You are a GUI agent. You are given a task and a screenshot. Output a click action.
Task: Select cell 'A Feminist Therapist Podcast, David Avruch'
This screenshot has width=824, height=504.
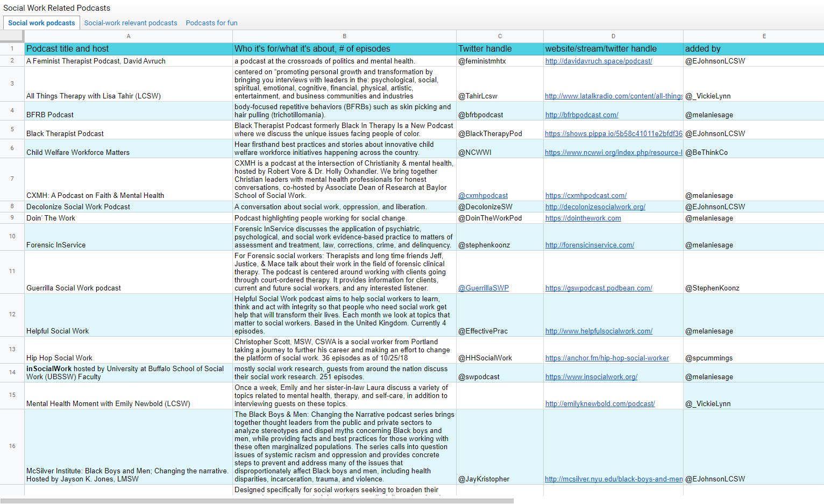[x=129, y=61]
